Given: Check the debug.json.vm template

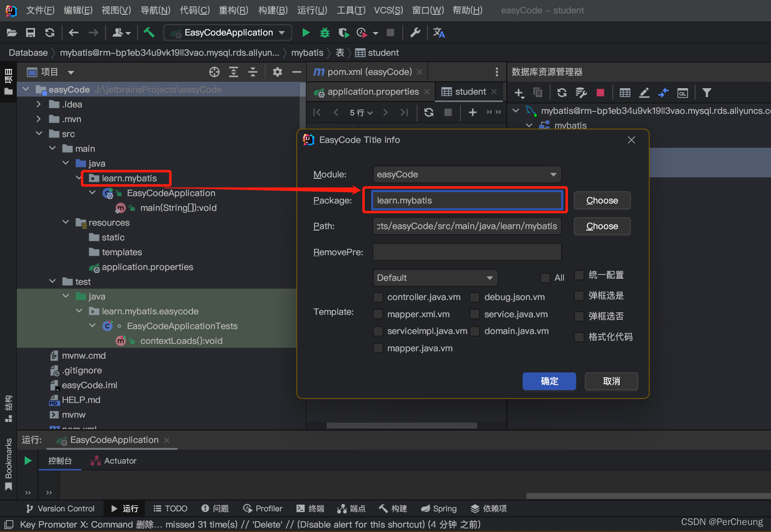Looking at the screenshot, I should [475, 297].
